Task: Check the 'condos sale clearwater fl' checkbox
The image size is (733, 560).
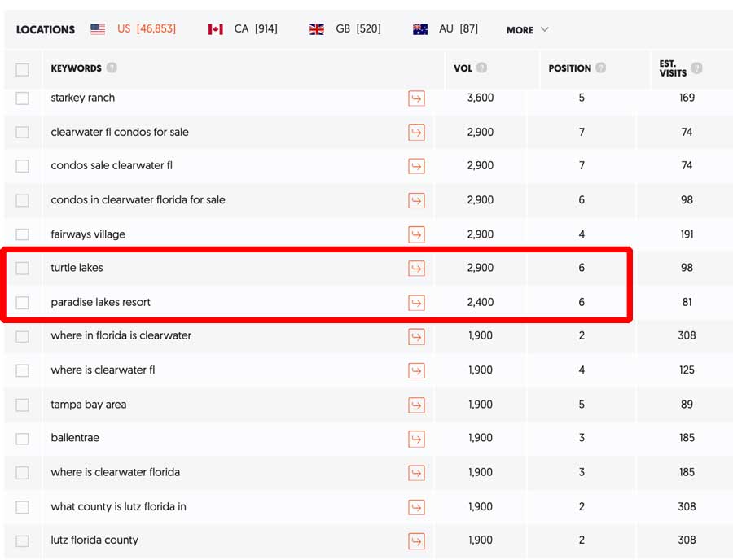Action: pyautogui.click(x=23, y=166)
